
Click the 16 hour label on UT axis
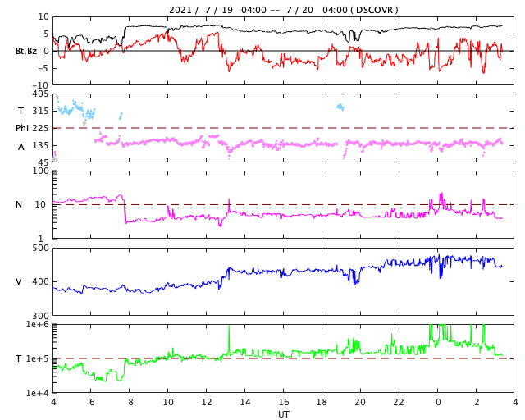[x=284, y=402]
